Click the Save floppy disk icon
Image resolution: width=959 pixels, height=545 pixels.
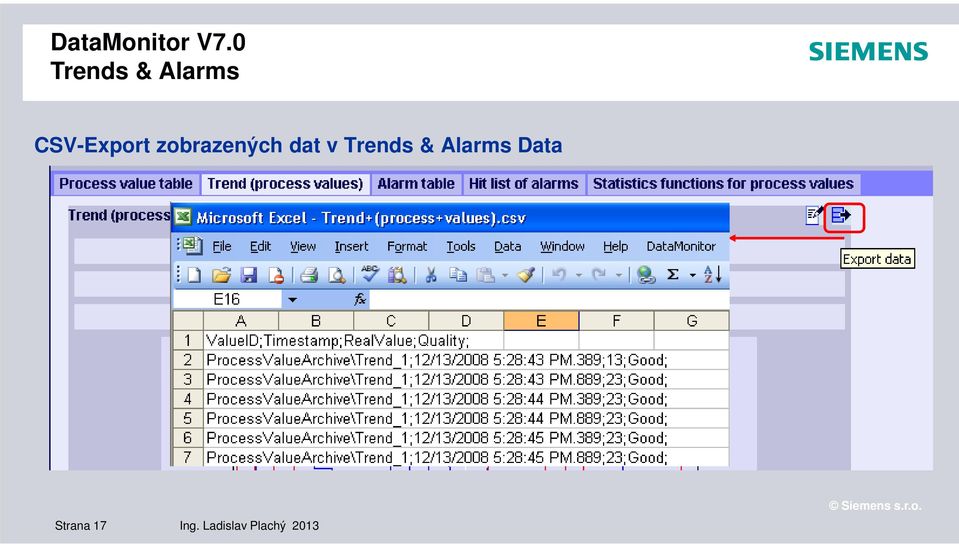coord(248,275)
